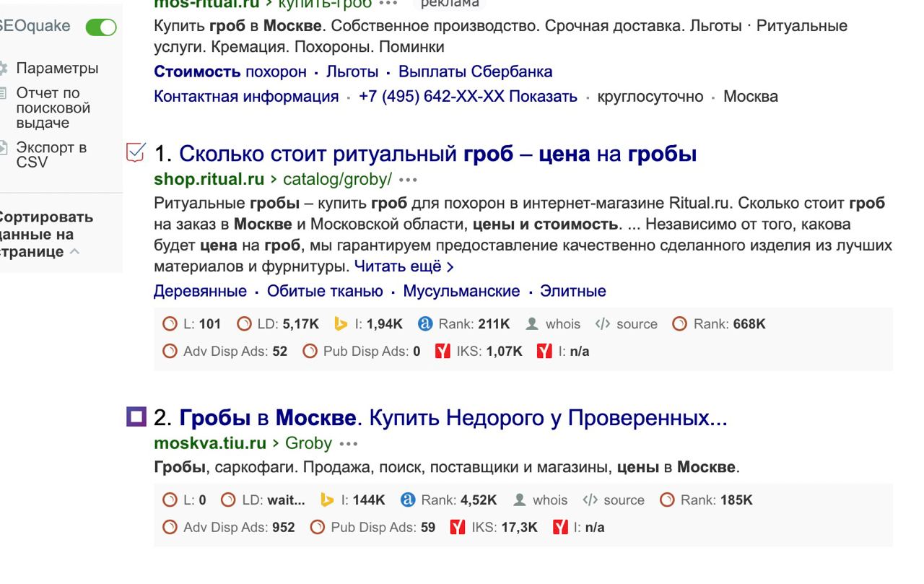The width and height of the screenshot is (924, 584).
Task: Open the Льготы sitelink
Action: (x=352, y=72)
